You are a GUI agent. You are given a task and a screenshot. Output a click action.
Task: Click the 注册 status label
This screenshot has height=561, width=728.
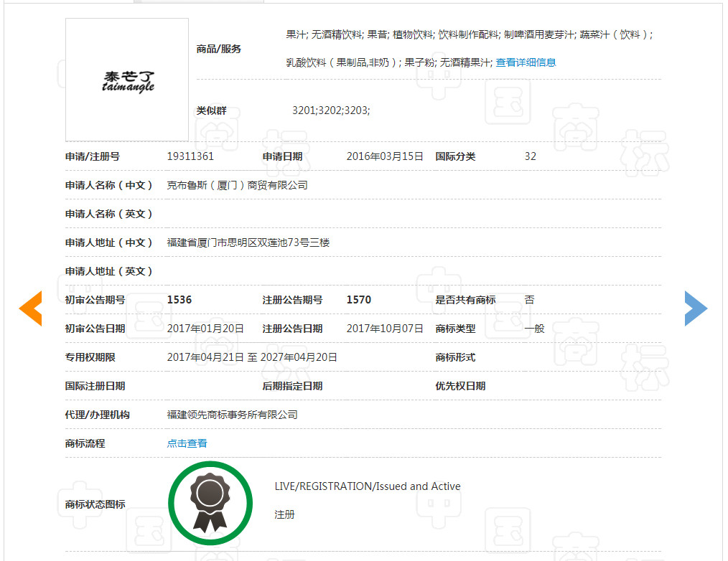coord(285,514)
